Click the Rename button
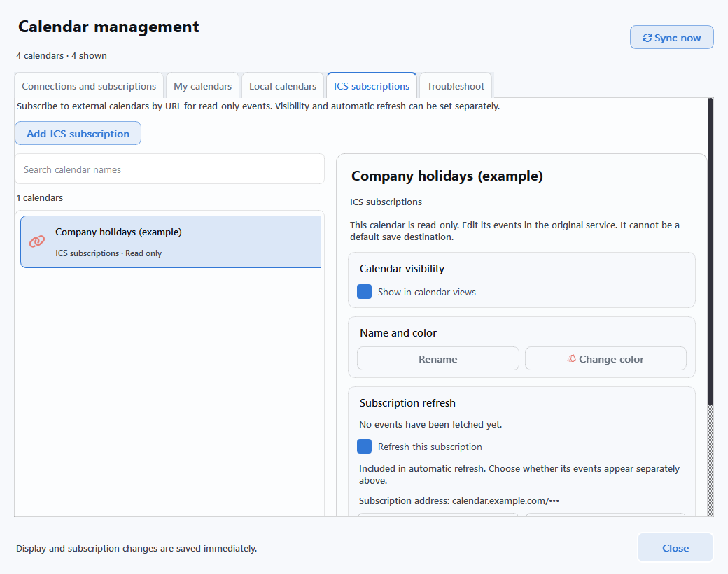The image size is (728, 574). pos(437,358)
